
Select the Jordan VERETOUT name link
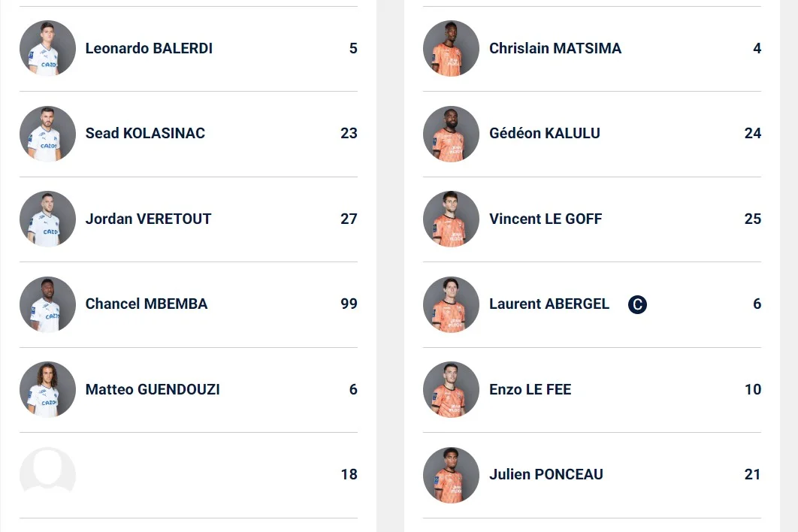tap(148, 219)
